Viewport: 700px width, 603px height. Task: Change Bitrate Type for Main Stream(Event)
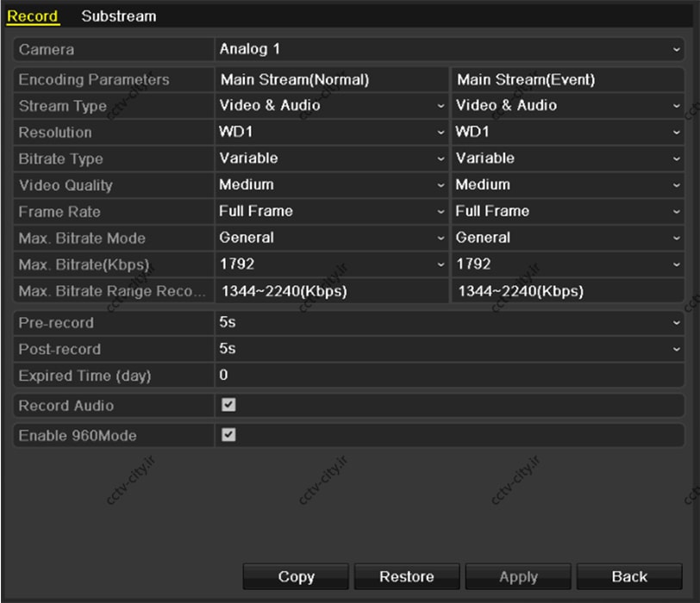[x=568, y=159]
